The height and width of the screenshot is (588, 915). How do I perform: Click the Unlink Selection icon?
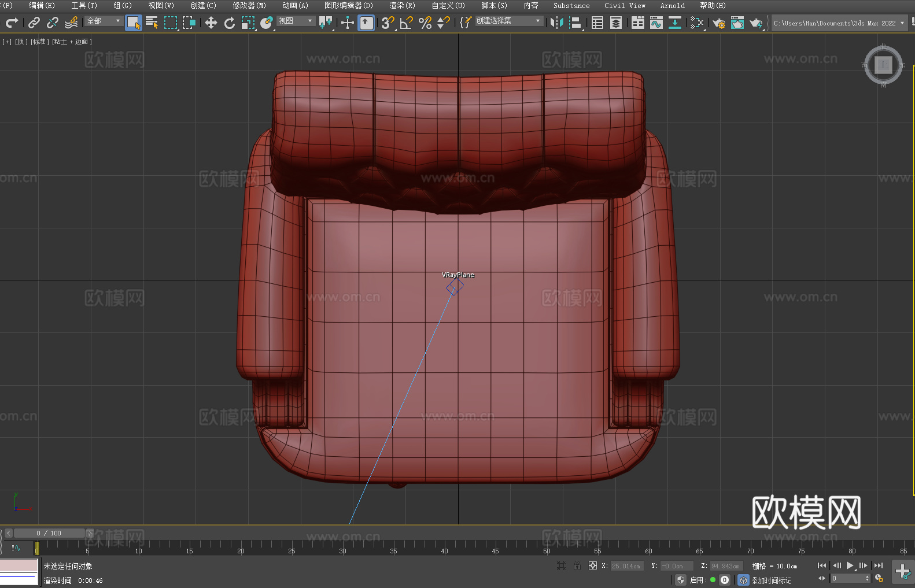[x=53, y=23]
